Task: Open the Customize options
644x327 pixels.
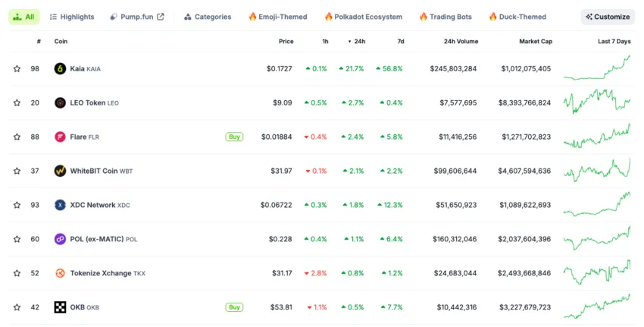Action: point(608,17)
